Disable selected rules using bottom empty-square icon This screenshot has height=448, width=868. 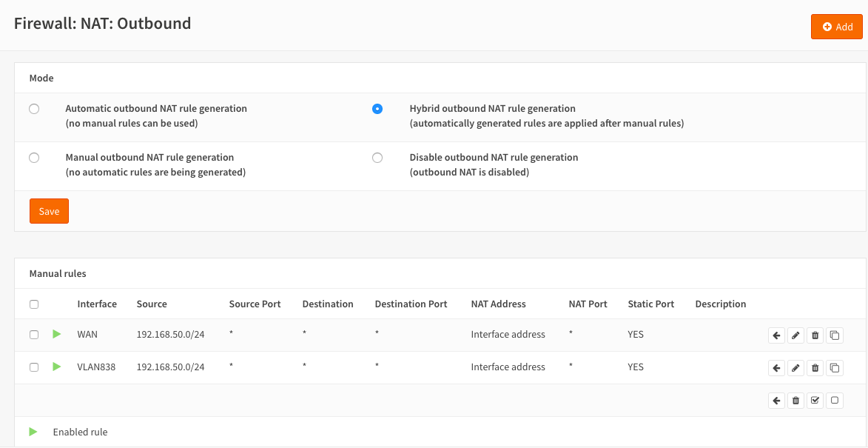tap(834, 401)
